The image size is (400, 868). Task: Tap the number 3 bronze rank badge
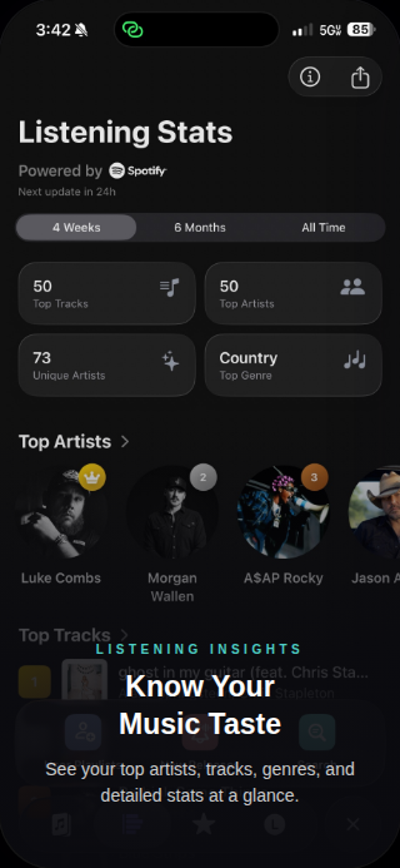tap(314, 477)
